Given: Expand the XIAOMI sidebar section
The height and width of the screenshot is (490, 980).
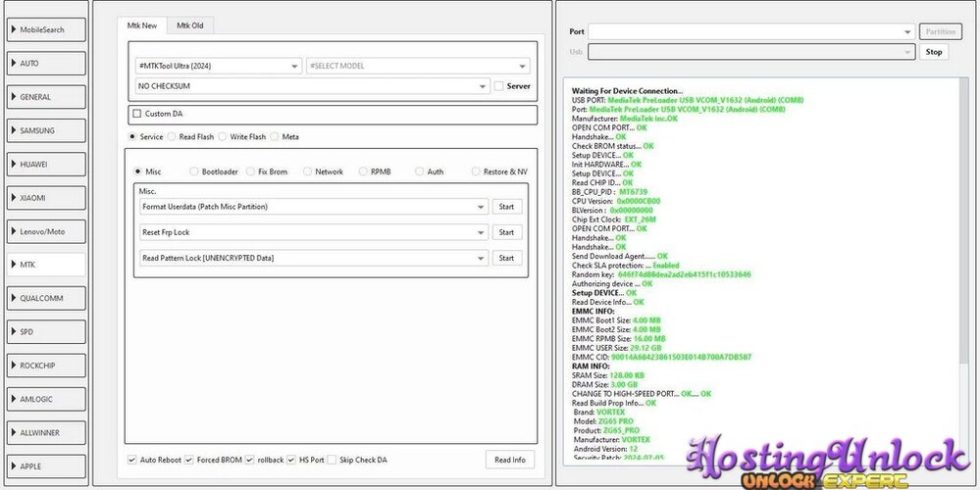Looking at the screenshot, I should tap(46, 198).
